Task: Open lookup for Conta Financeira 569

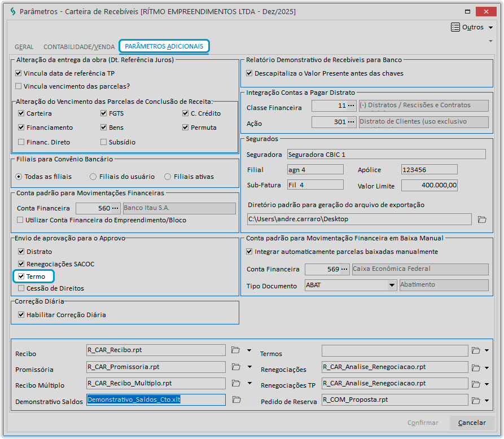Action: pyautogui.click(x=344, y=269)
